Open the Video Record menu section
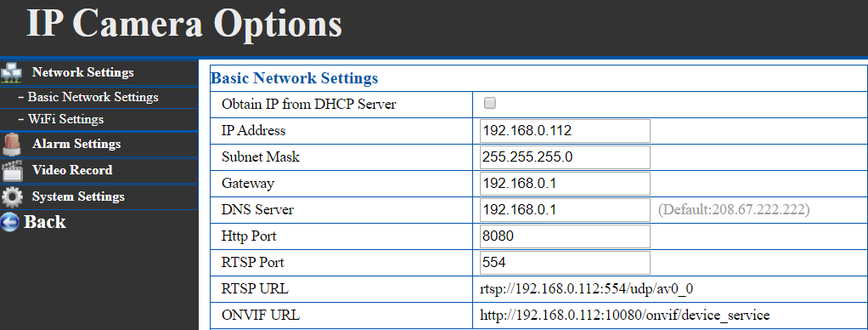 pyautogui.click(x=72, y=170)
